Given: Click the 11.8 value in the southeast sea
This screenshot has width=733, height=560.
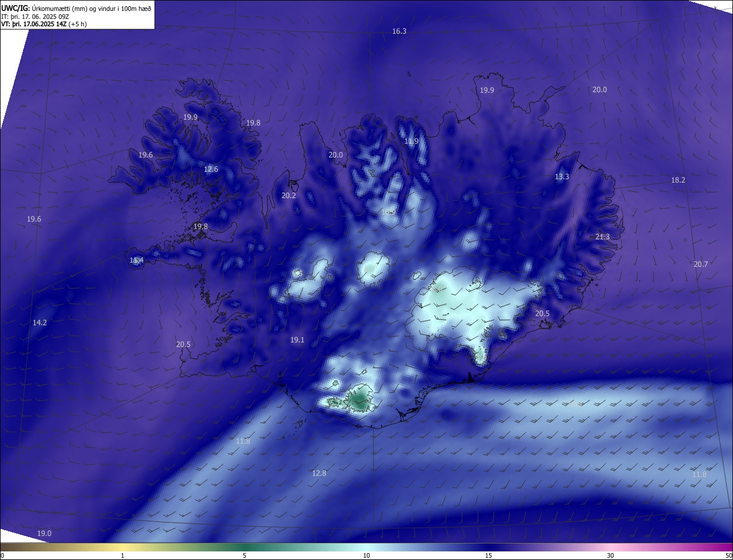Looking at the screenshot, I should click(x=699, y=475).
